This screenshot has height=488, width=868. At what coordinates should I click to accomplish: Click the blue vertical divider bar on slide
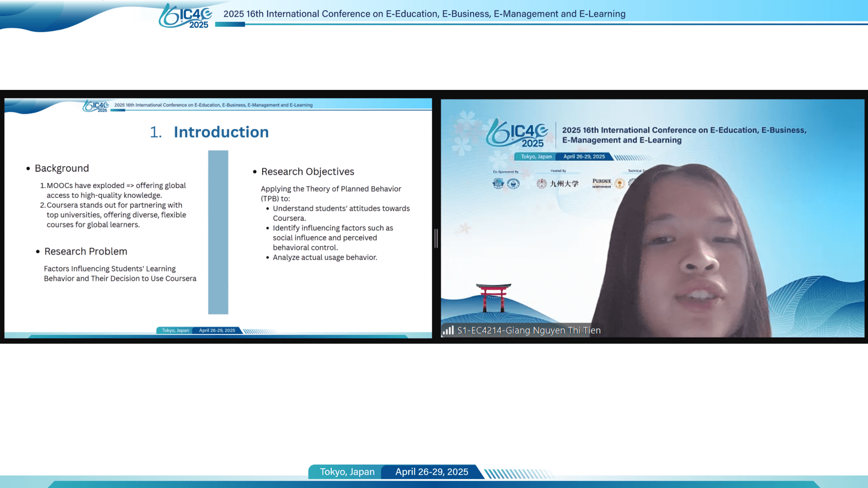coord(218,232)
